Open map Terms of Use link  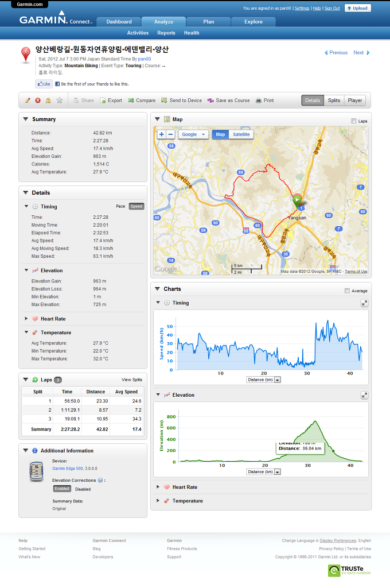(356, 272)
